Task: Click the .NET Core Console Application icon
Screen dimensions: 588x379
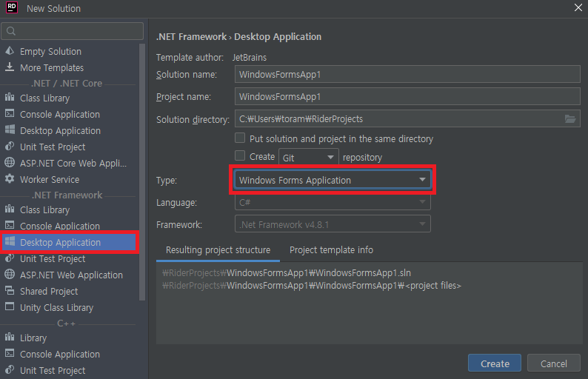Action: pyautogui.click(x=10, y=113)
